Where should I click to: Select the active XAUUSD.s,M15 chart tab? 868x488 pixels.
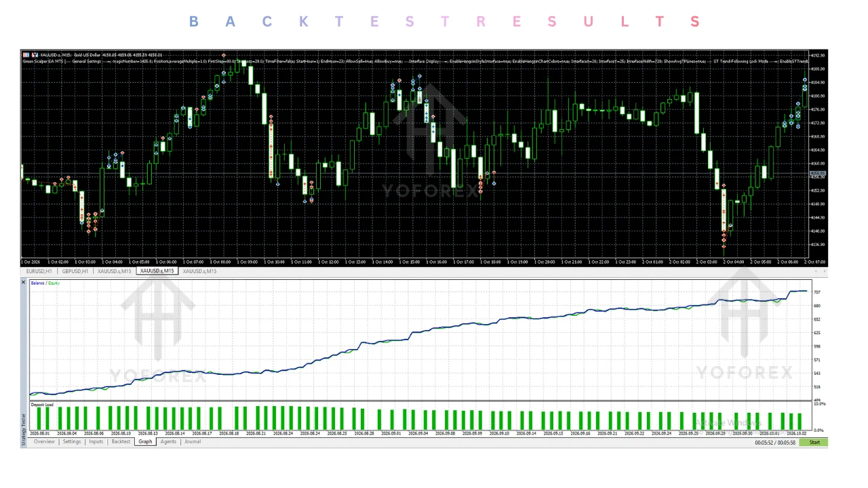[157, 271]
